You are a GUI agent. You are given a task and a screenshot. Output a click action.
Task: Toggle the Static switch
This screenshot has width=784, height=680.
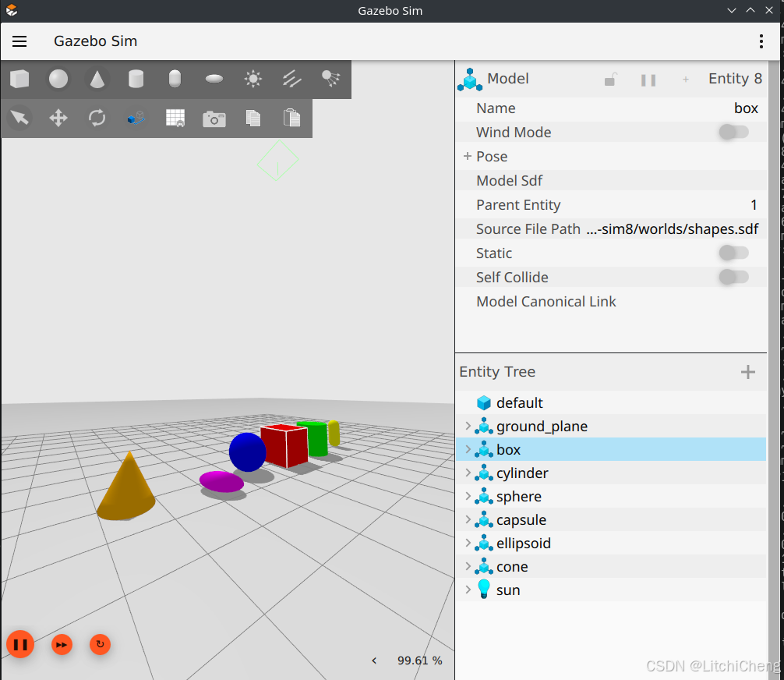pos(733,253)
